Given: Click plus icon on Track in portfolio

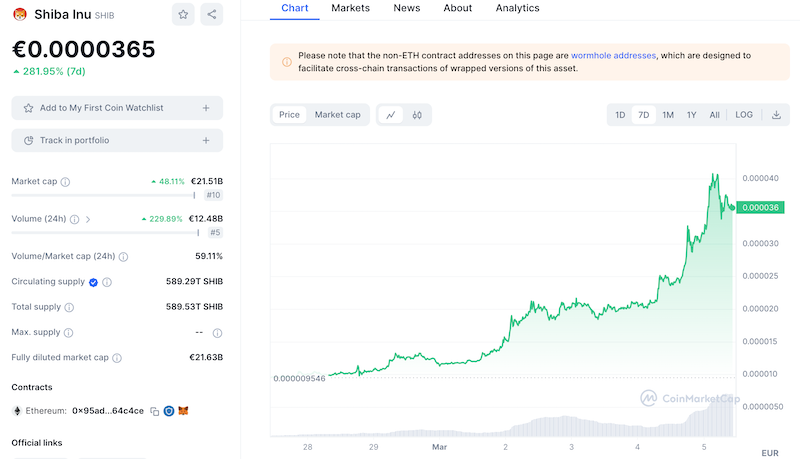Looking at the screenshot, I should pos(206,140).
